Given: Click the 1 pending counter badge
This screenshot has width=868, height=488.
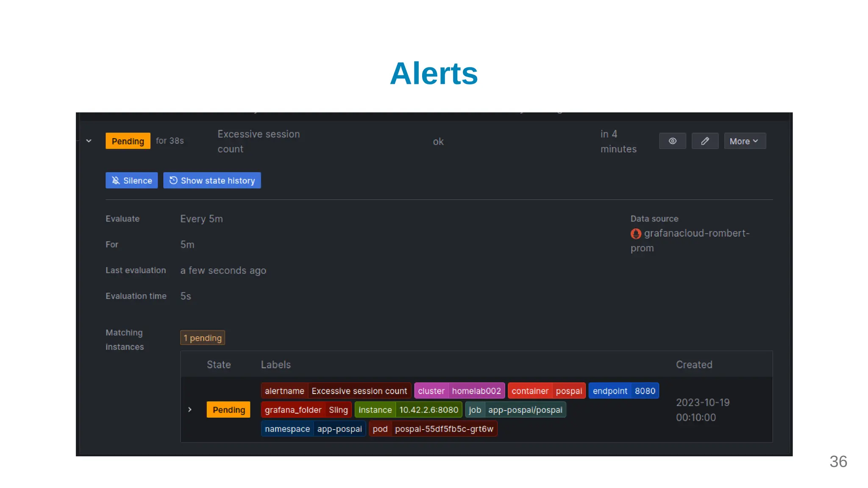Looking at the screenshot, I should tap(203, 338).
